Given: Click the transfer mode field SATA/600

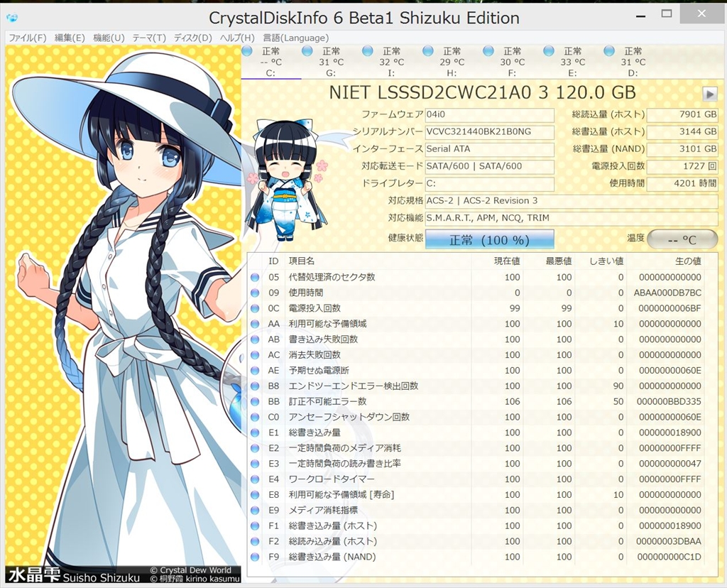Looking at the screenshot, I should 490,166.
